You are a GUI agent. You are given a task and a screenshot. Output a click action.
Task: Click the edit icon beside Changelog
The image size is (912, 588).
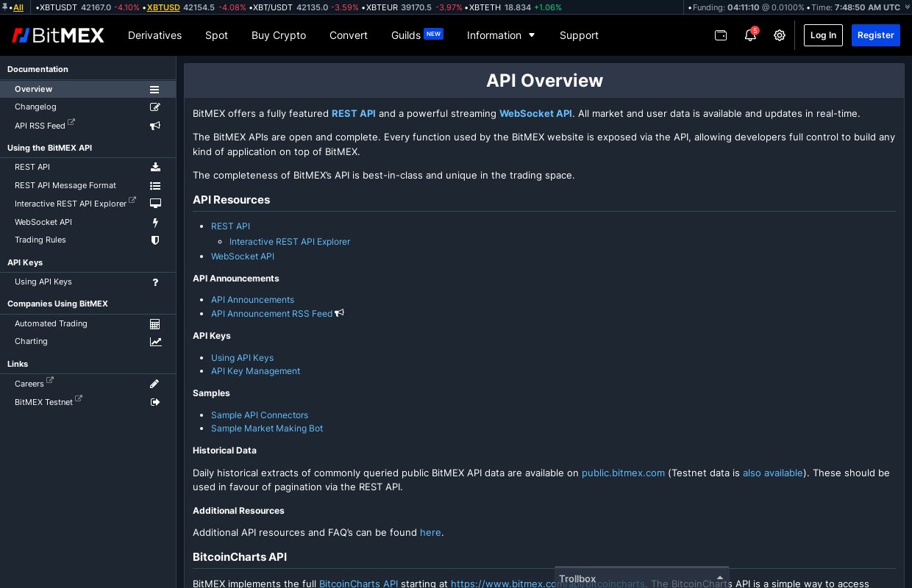[155, 107]
